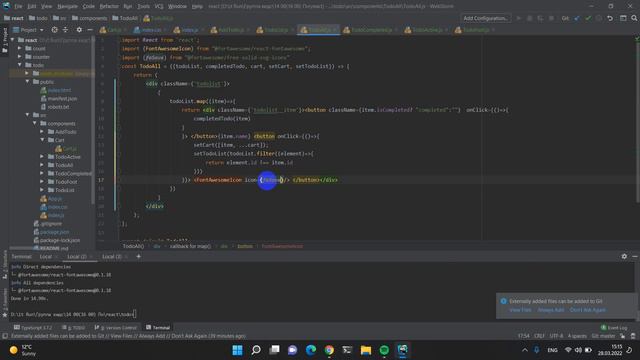The image size is (640, 360).
Task: Click the UTF-8 encoding in status bar
Action: coord(556,336)
